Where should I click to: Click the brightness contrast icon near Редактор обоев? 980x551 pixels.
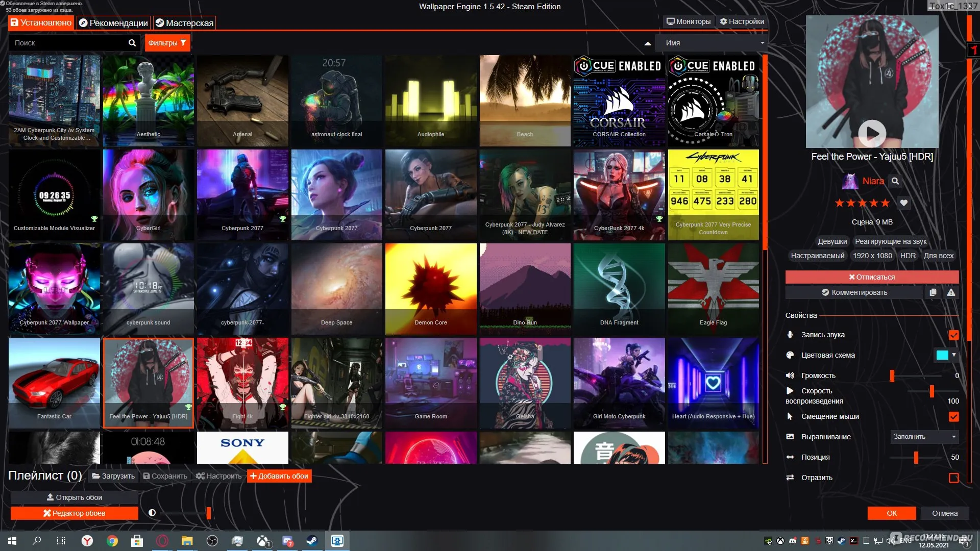[152, 513]
